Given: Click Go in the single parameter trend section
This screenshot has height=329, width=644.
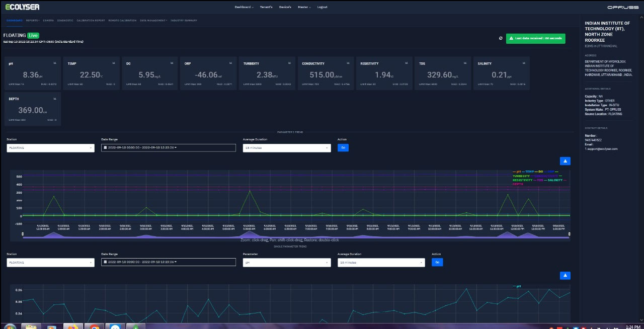Looking at the screenshot, I should tap(437, 263).
